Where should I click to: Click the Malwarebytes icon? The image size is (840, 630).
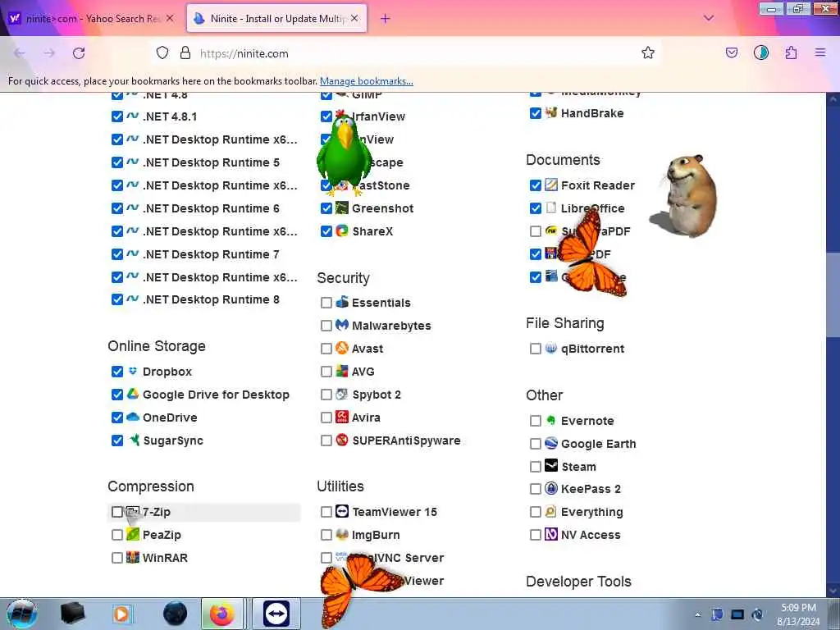[342, 325]
